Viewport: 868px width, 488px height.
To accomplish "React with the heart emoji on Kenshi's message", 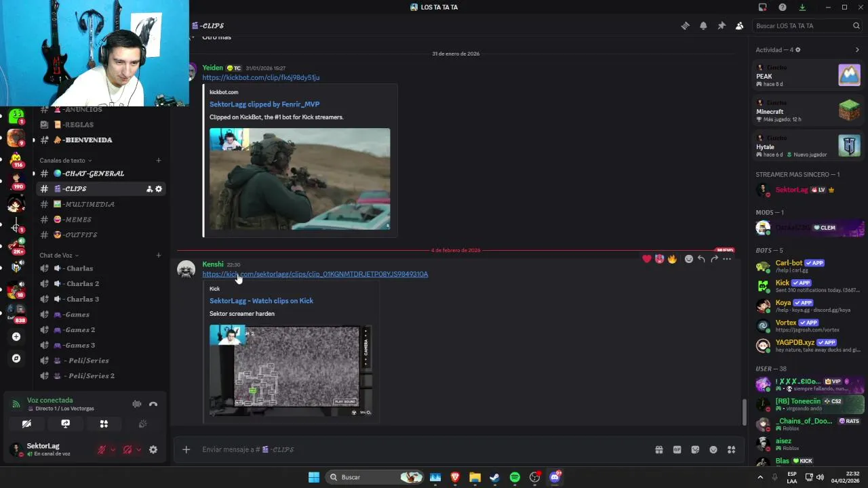I will [647, 259].
